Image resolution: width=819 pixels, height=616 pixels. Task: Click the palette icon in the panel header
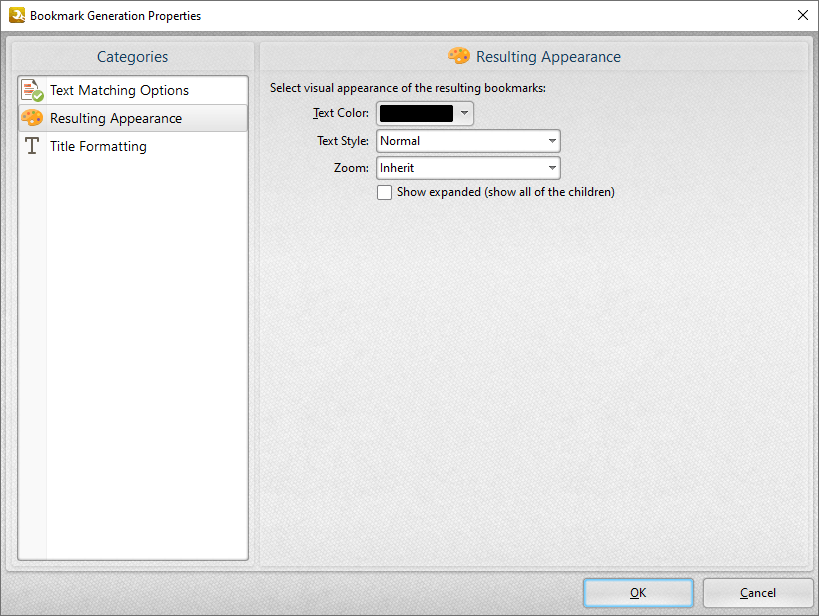[459, 56]
